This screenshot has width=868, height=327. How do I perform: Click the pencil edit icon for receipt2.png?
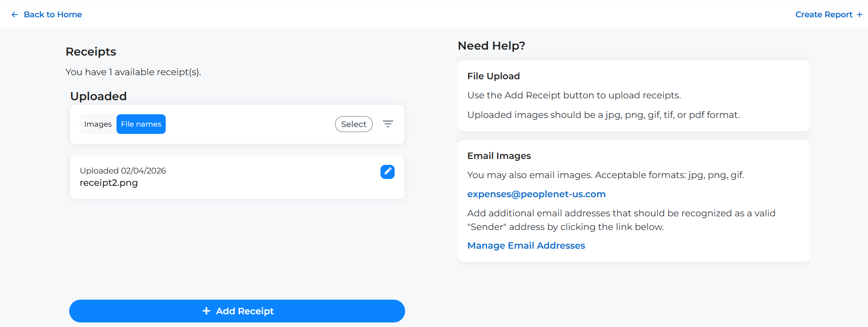[x=387, y=172]
